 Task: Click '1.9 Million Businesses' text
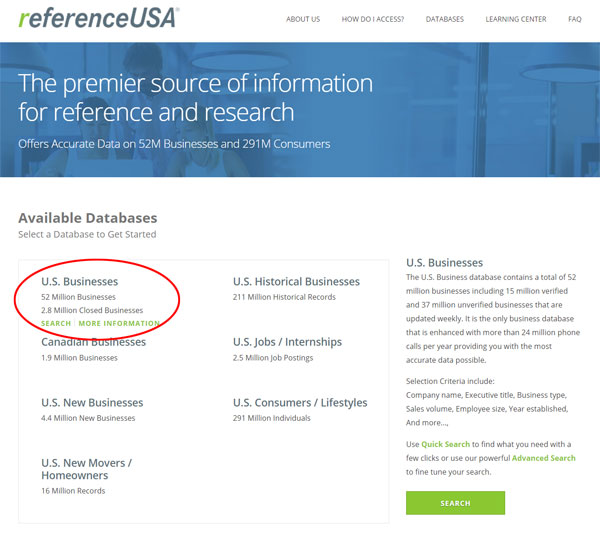coord(79,358)
